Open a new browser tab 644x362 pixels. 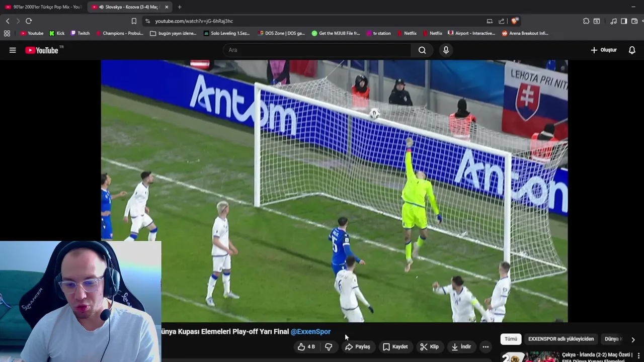coord(180,7)
